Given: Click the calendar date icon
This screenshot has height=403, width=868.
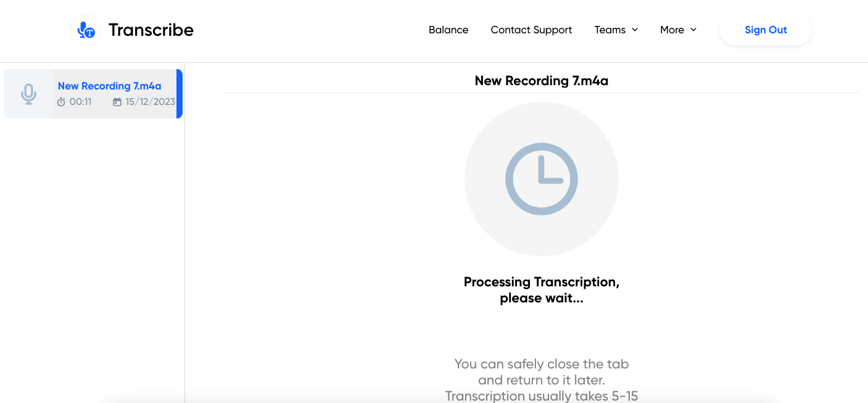Looking at the screenshot, I should tap(117, 102).
